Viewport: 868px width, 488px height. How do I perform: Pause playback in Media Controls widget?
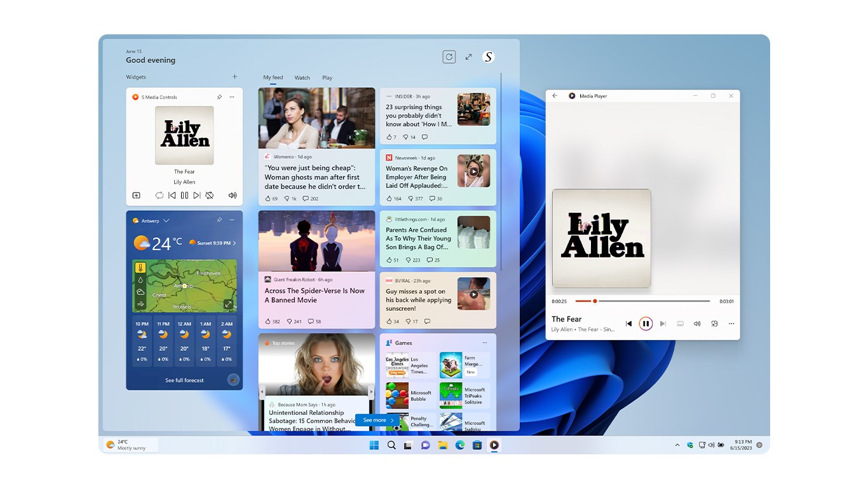[x=184, y=196]
